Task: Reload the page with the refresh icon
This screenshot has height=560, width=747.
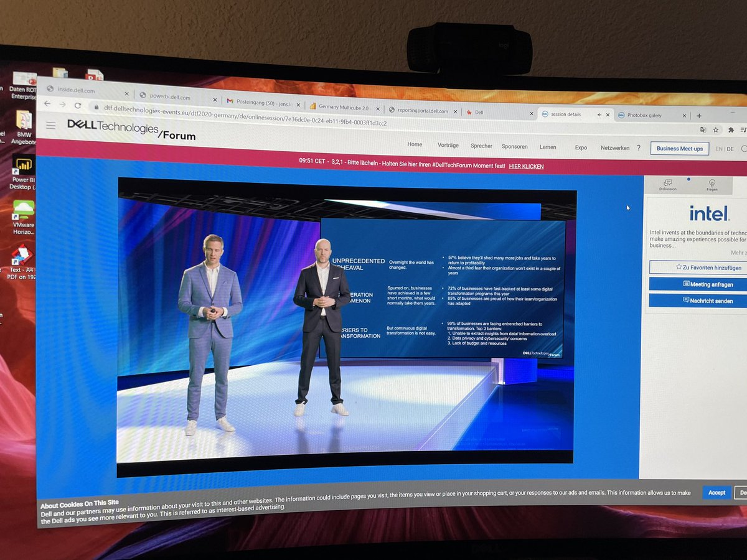Action: coord(78,106)
